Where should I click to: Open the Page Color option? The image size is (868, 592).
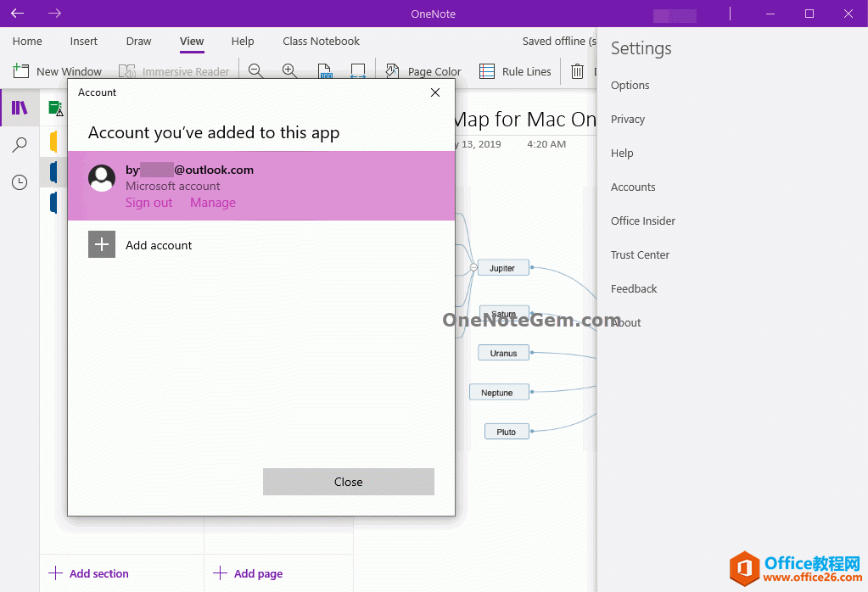tap(423, 70)
